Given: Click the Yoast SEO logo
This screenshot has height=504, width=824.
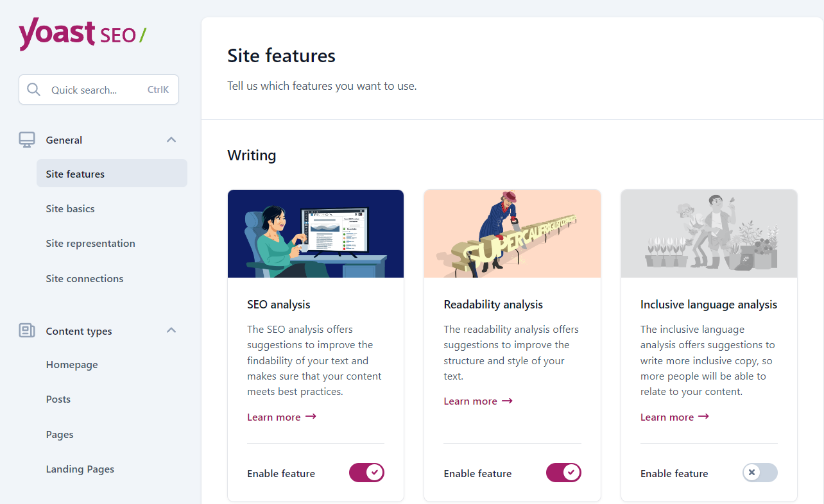Looking at the screenshot, I should pyautogui.click(x=82, y=34).
